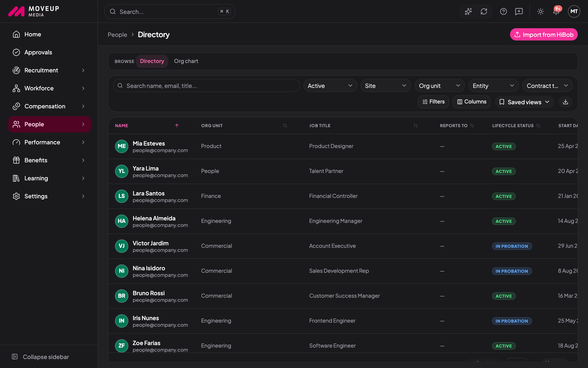588x368 pixels.
Task: Sort by Org Unit column icon
Action: coord(285,126)
